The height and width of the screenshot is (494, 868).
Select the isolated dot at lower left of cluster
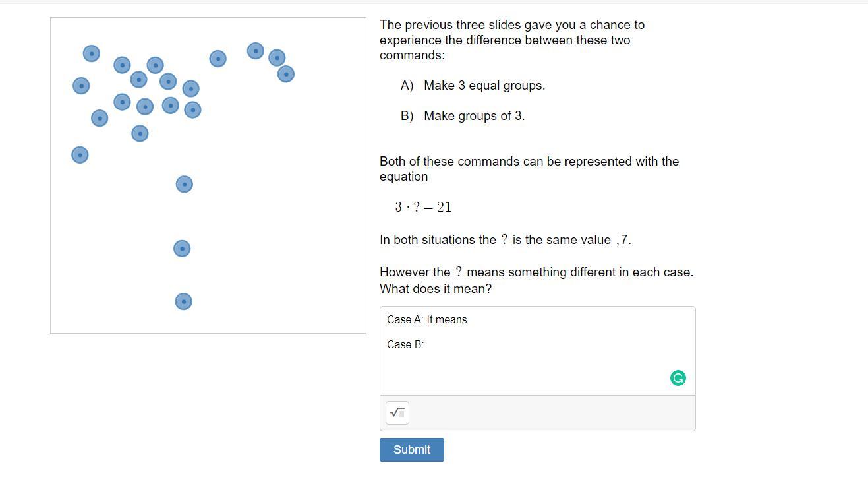(80, 155)
